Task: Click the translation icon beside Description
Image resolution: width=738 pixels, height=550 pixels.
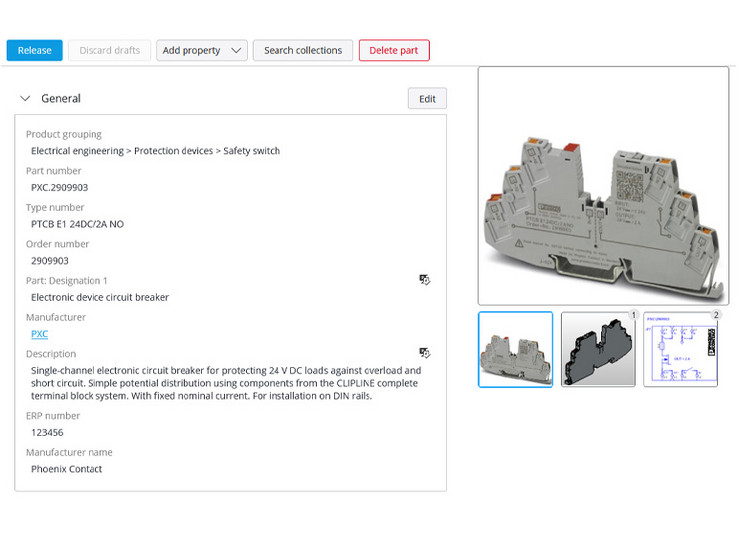Action: [424, 353]
